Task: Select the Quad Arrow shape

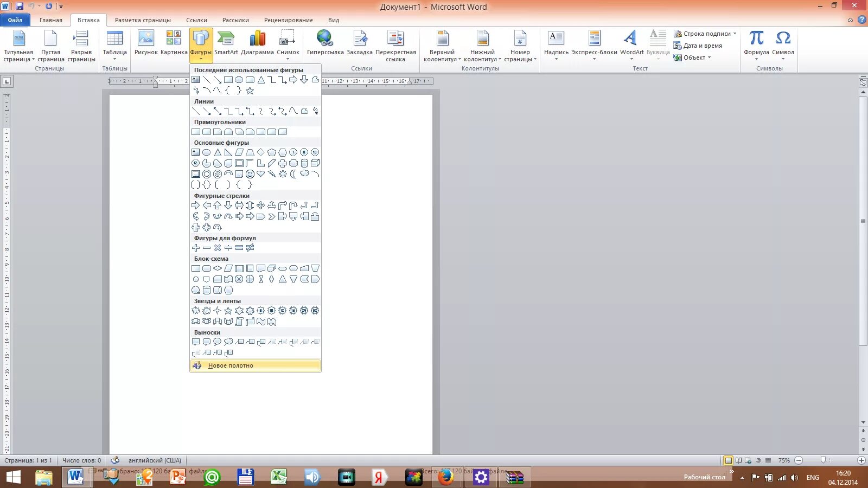Action: 261,206
